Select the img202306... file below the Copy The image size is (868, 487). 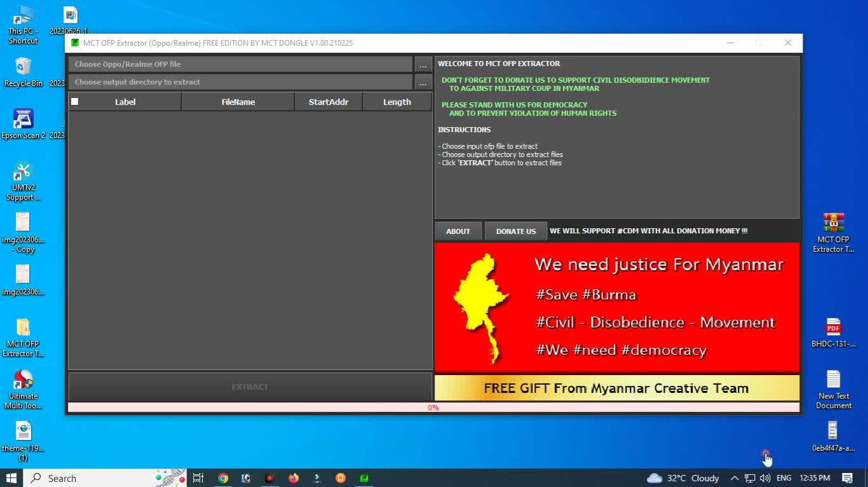23,280
